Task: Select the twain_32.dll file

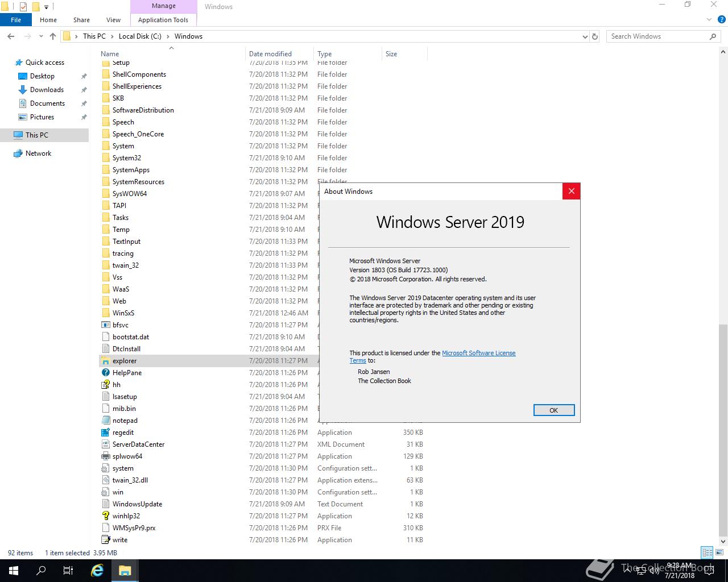Action: point(263,480)
